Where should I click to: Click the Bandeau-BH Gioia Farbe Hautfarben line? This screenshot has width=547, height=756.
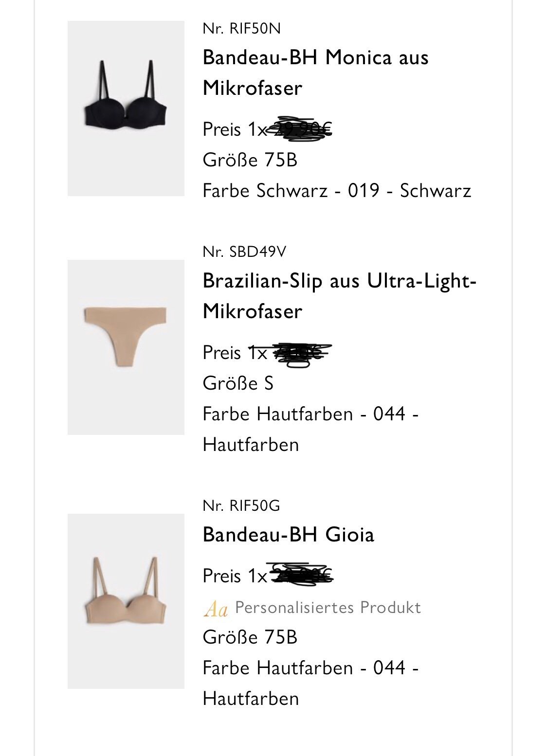(x=310, y=683)
